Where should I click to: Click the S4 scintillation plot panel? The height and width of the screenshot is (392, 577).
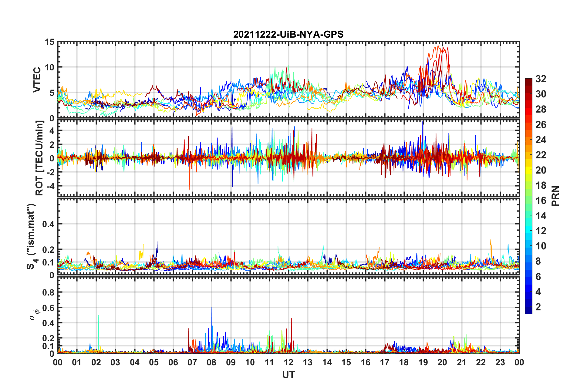tap(288, 236)
